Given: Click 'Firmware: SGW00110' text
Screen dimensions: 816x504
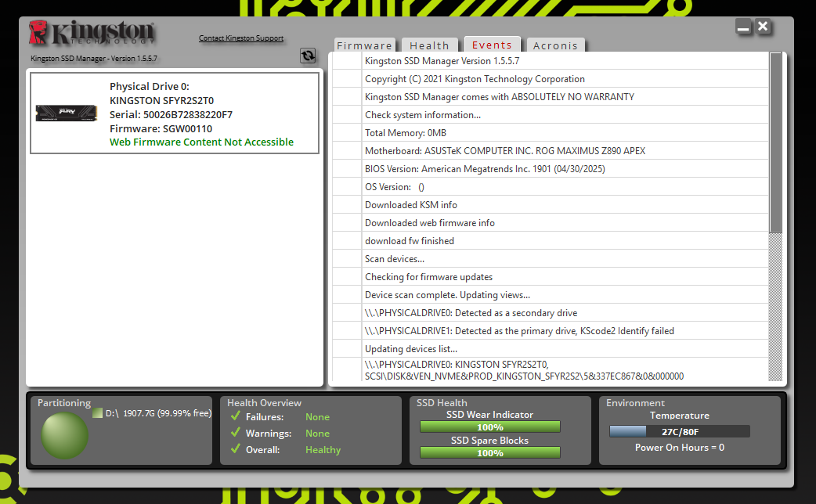Looking at the screenshot, I should [x=161, y=128].
